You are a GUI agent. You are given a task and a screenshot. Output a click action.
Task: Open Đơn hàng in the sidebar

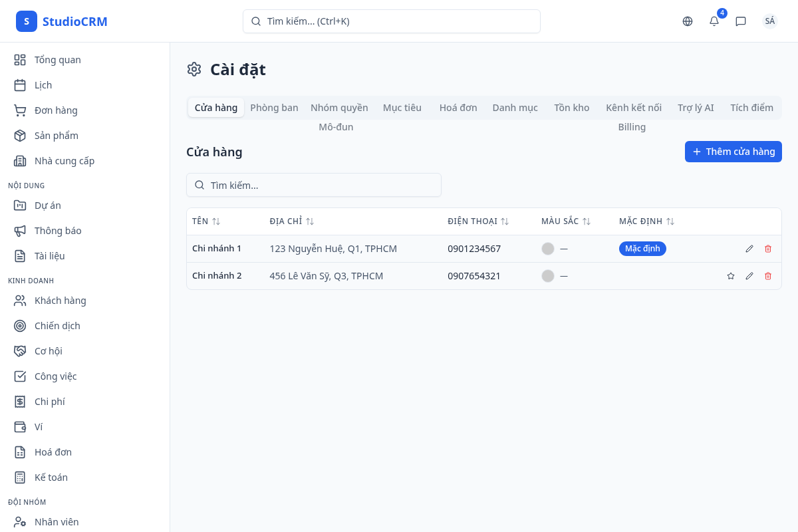point(56,110)
